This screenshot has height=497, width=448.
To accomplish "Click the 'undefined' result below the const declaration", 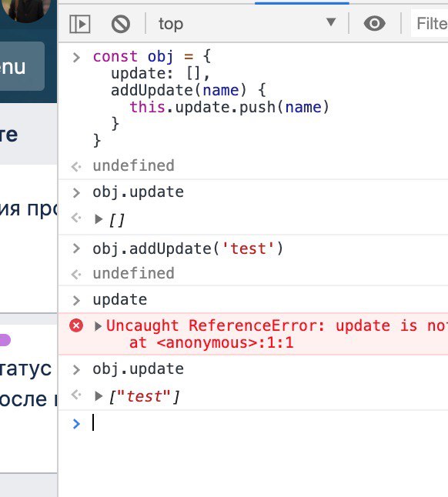I will click(x=133, y=165).
